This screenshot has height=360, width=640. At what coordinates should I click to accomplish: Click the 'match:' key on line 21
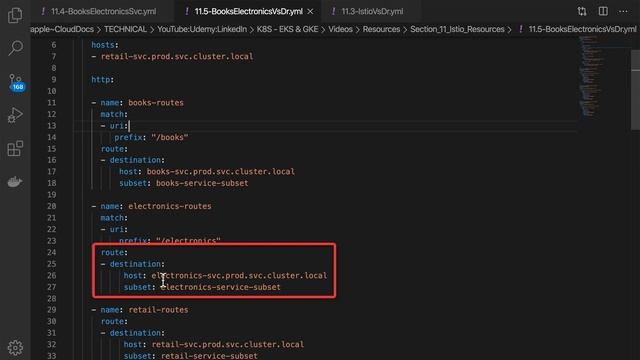point(114,218)
